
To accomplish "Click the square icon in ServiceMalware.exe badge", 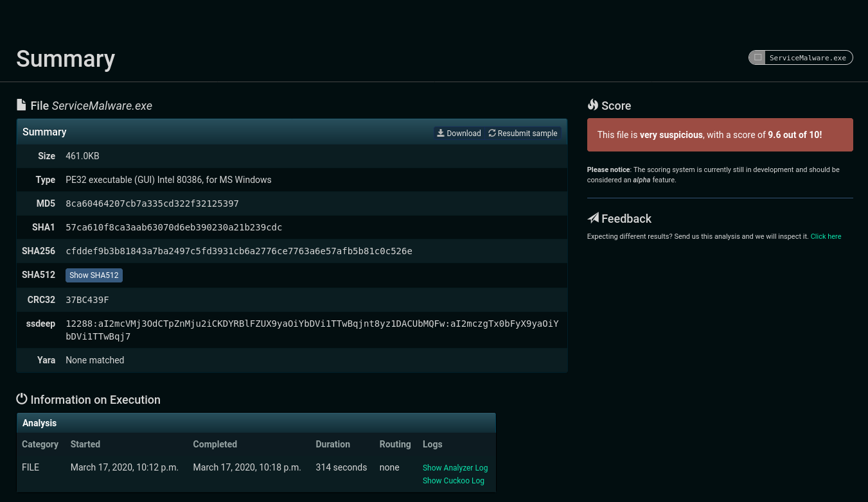I will [x=758, y=58].
